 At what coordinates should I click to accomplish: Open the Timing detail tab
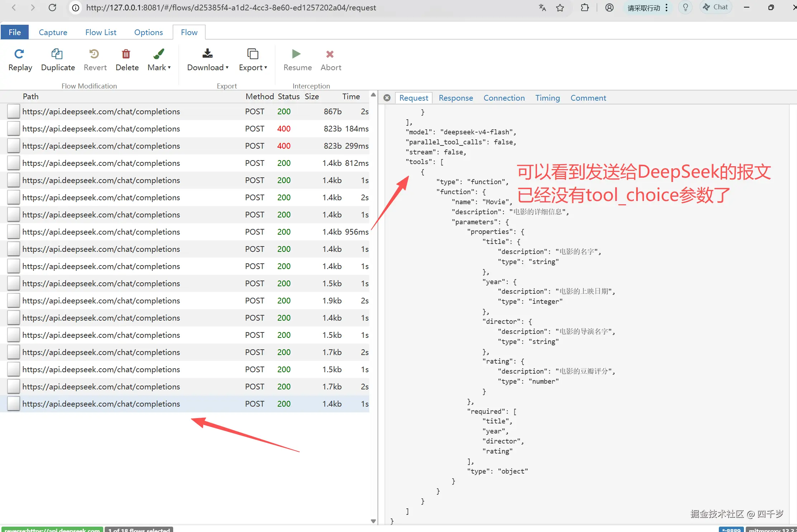[547, 98]
